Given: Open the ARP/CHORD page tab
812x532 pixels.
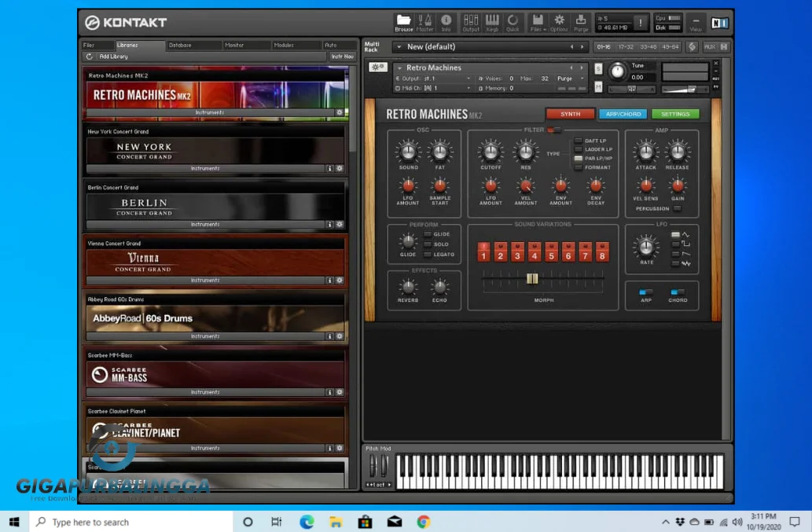Looking at the screenshot, I should 623,114.
